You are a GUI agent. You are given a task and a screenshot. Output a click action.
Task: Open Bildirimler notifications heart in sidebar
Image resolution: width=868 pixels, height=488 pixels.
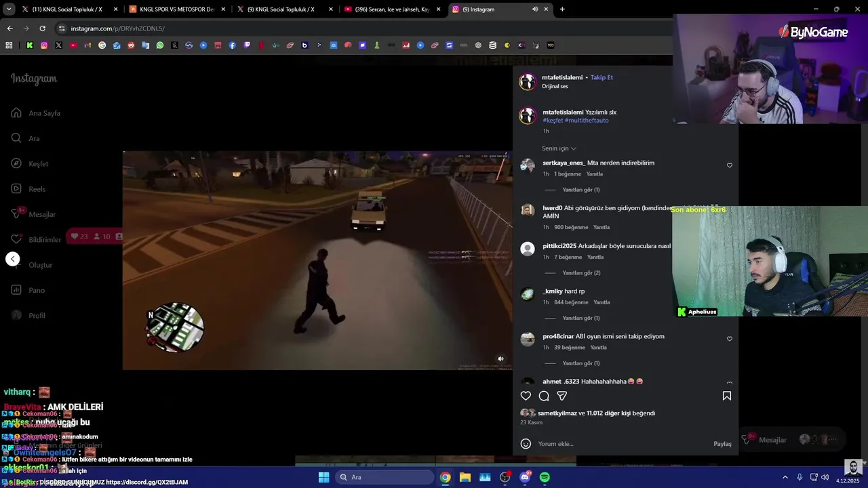coord(37,239)
